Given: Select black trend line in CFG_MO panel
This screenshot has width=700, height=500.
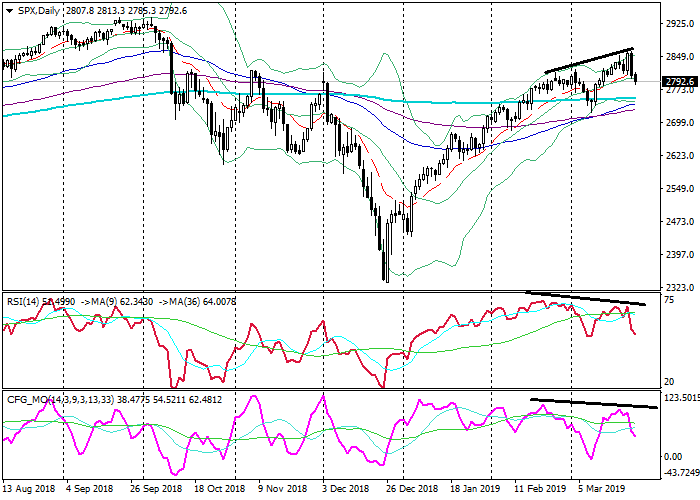Looking at the screenshot, I should pos(593,403).
